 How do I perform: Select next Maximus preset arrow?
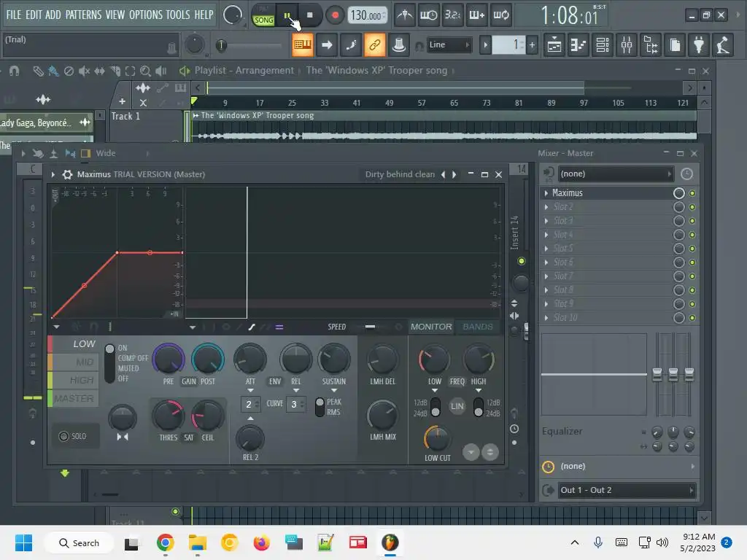pyautogui.click(x=454, y=174)
